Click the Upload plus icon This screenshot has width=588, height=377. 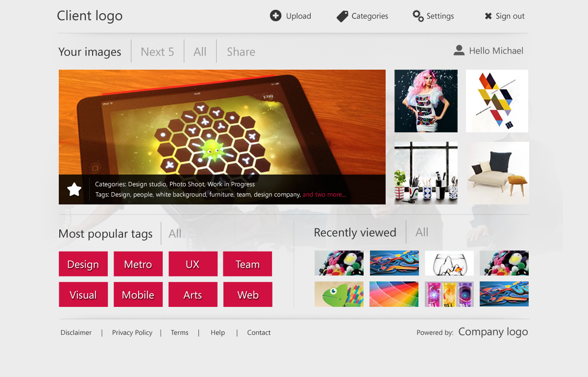click(276, 16)
